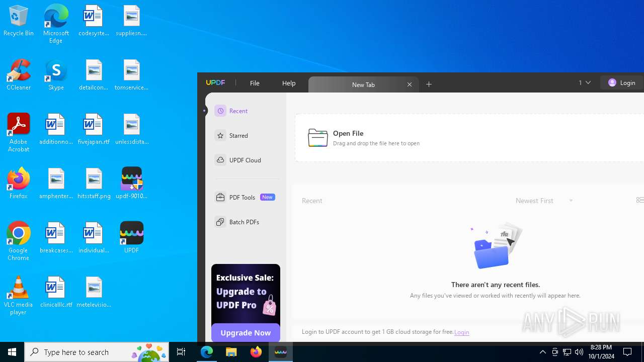Open the Help menu
The image size is (644, 362).
(x=289, y=83)
